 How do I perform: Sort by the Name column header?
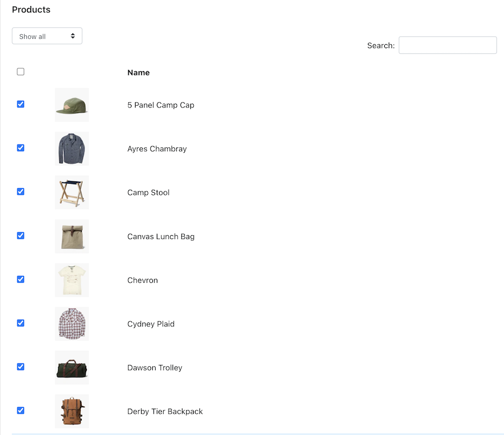(x=138, y=72)
